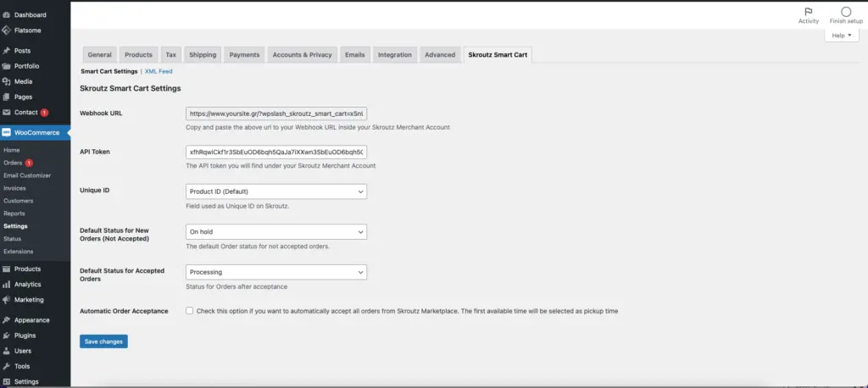The width and height of the screenshot is (868, 388).
Task: Open the Activity flag icon
Action: 808,12
